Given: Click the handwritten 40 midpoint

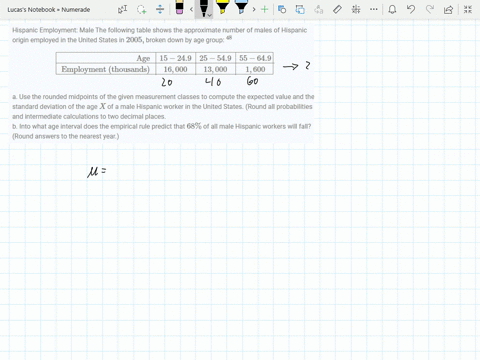Looking at the screenshot, I should click(213, 82).
